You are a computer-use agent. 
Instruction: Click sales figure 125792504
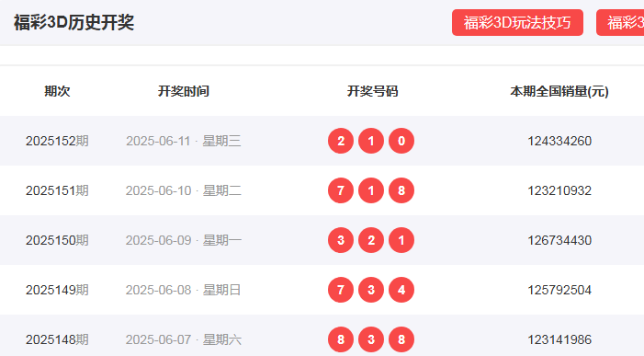coord(559,290)
